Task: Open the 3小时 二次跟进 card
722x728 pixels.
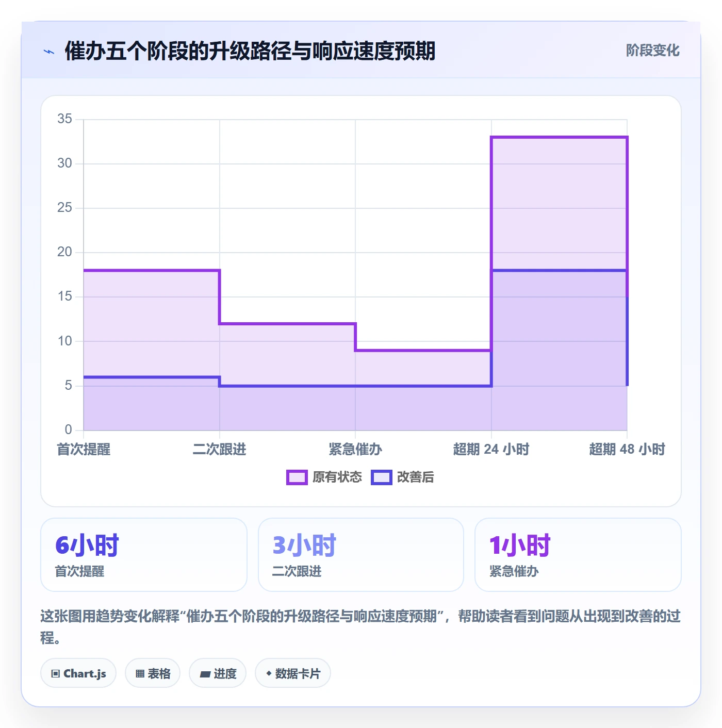Action: coord(361,555)
